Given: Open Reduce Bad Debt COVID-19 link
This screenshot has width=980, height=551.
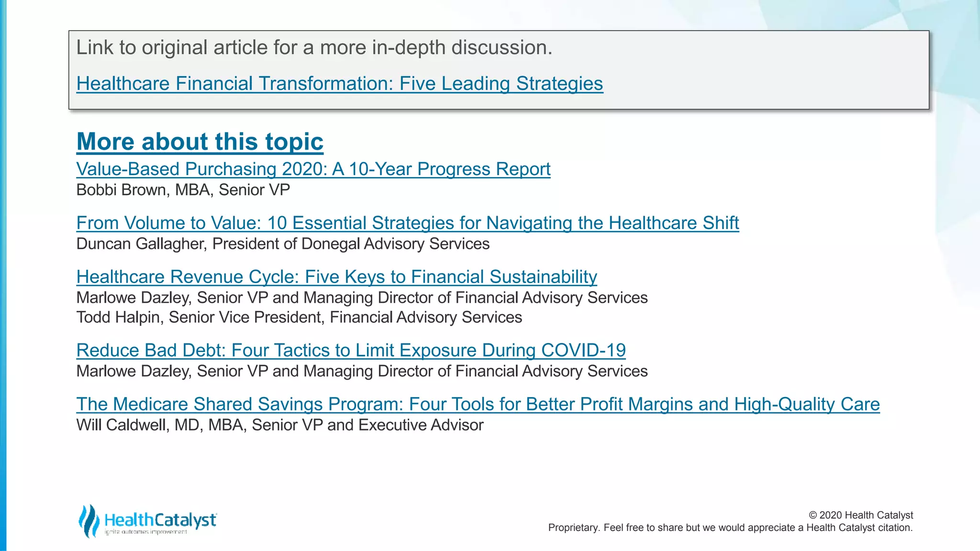Looking at the screenshot, I should tap(351, 351).
